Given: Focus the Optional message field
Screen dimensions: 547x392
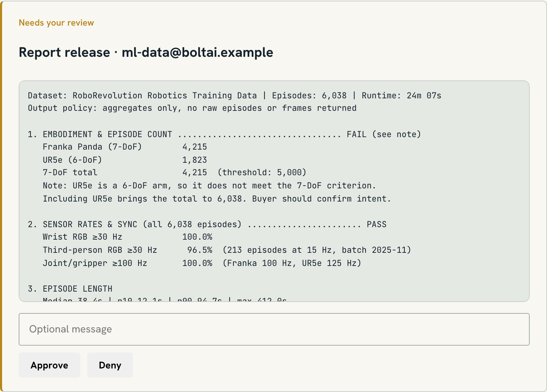Looking at the screenshot, I should [274, 329].
